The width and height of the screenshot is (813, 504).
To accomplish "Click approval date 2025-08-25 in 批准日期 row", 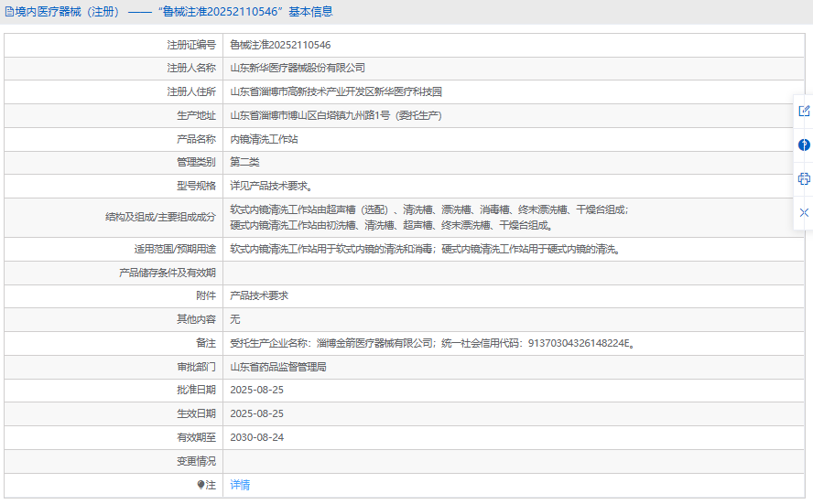I will pyautogui.click(x=256, y=390).
